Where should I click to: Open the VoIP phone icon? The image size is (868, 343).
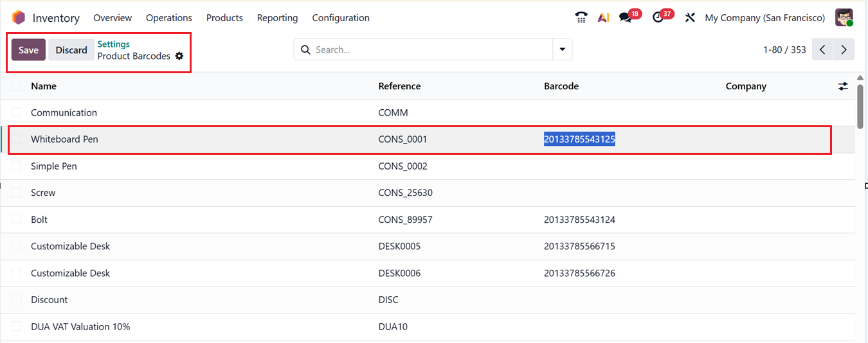[x=581, y=17]
